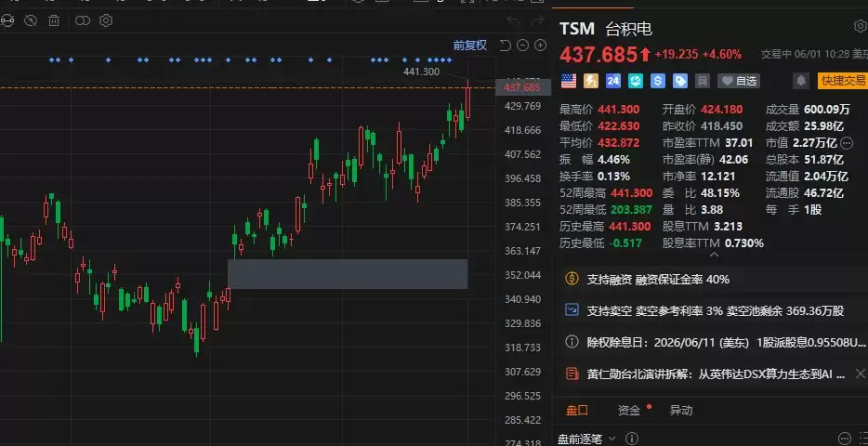Click the 支持融资 margin coin icon
Image resolution: width=868 pixels, height=446 pixels.
coord(572,279)
